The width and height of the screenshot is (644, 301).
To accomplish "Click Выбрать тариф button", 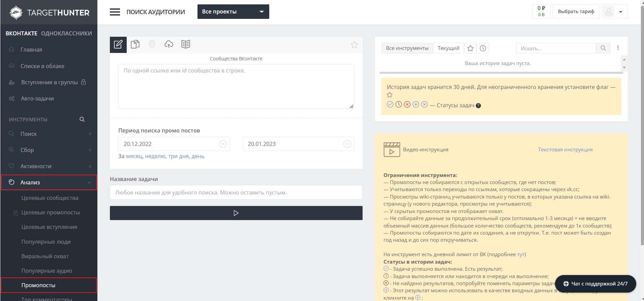I will tap(576, 11).
